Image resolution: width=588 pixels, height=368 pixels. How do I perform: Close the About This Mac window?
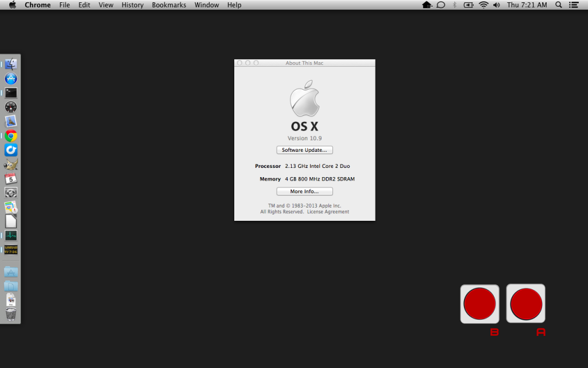tap(239, 63)
